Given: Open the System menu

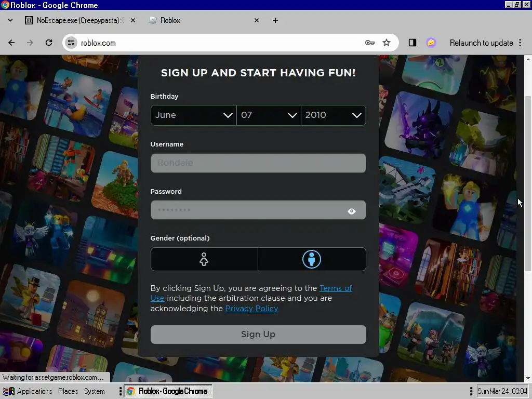Looking at the screenshot, I should (x=95, y=391).
